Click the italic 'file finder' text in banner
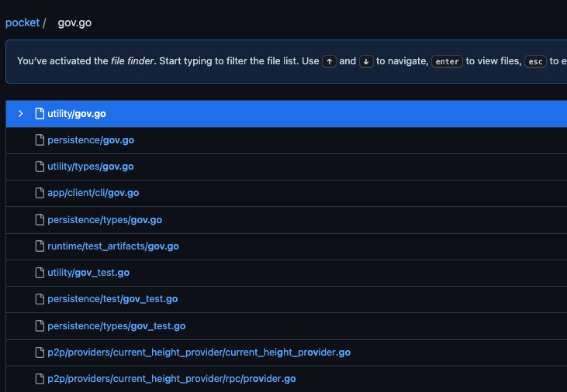 click(x=133, y=61)
